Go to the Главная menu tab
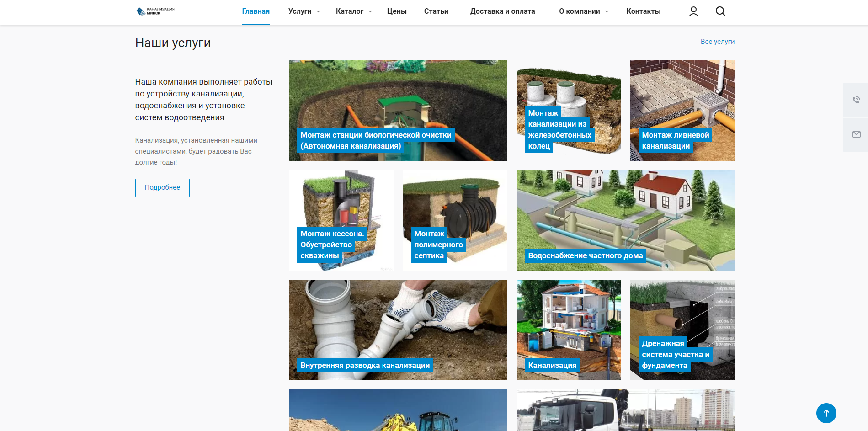This screenshot has height=431, width=868. click(256, 11)
